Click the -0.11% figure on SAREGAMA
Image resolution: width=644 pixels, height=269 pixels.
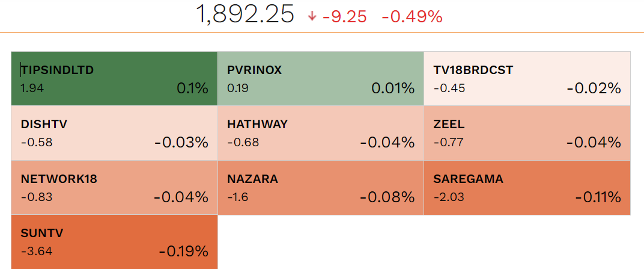(598, 197)
